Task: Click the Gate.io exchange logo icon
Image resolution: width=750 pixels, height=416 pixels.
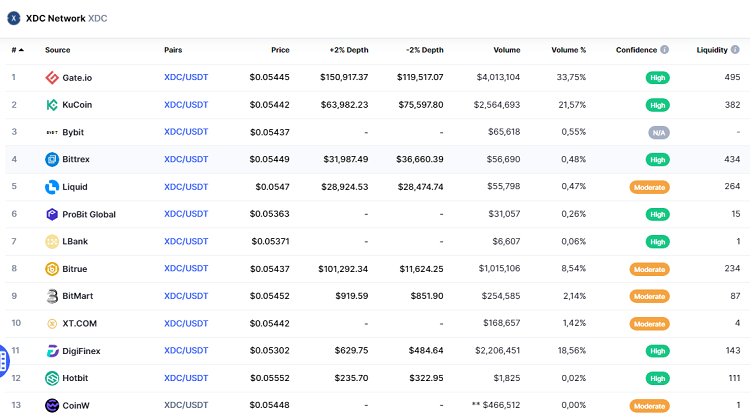Action: (x=52, y=77)
